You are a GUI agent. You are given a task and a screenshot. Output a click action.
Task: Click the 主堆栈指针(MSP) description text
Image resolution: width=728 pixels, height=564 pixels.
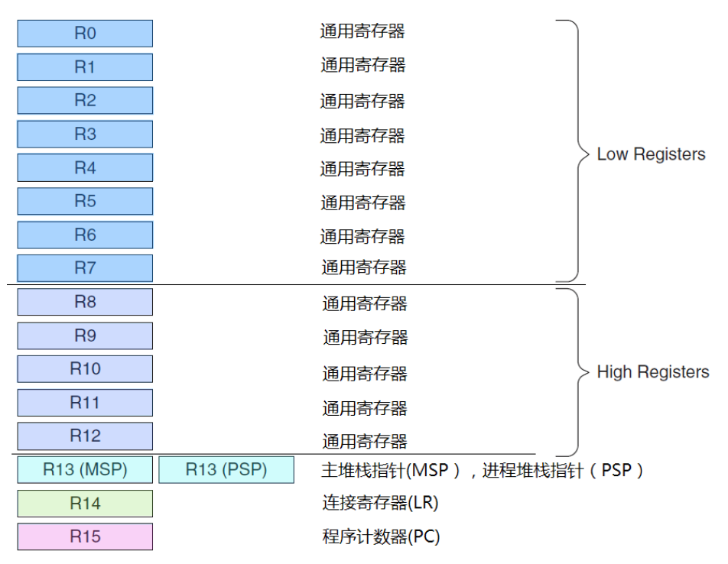click(x=390, y=470)
